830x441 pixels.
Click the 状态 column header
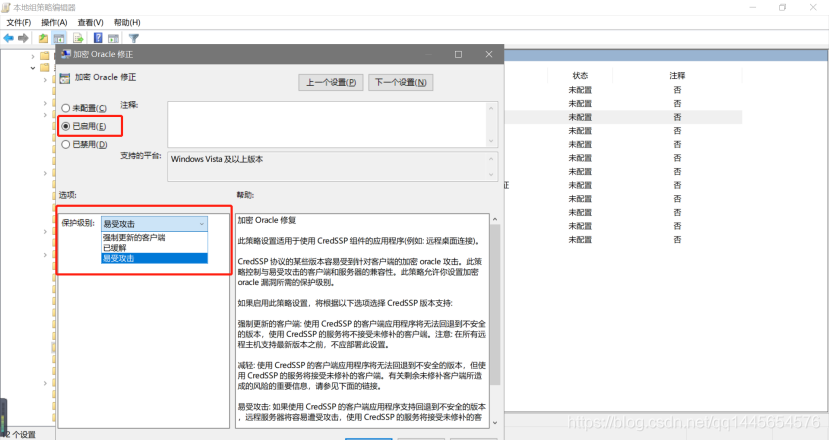click(580, 76)
